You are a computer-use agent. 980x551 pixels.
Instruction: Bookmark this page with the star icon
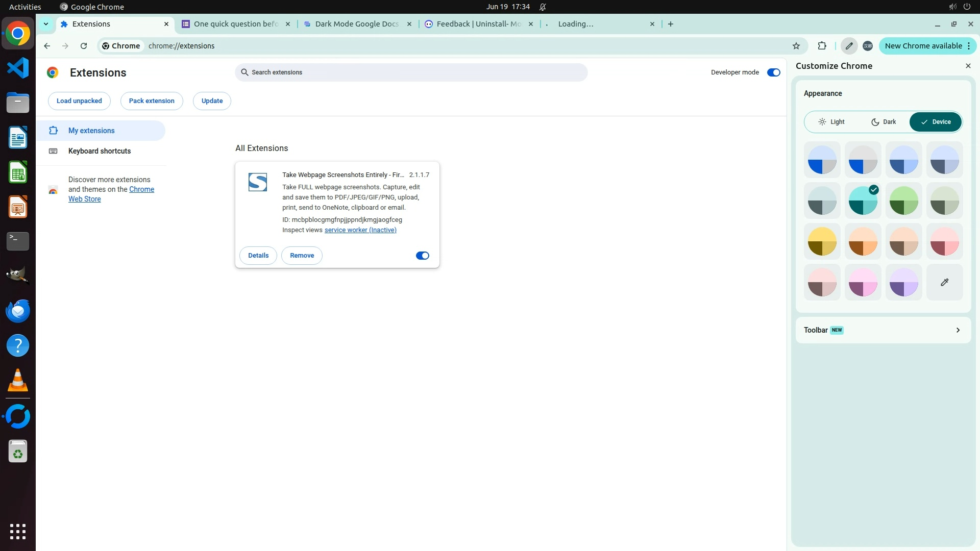click(x=796, y=46)
